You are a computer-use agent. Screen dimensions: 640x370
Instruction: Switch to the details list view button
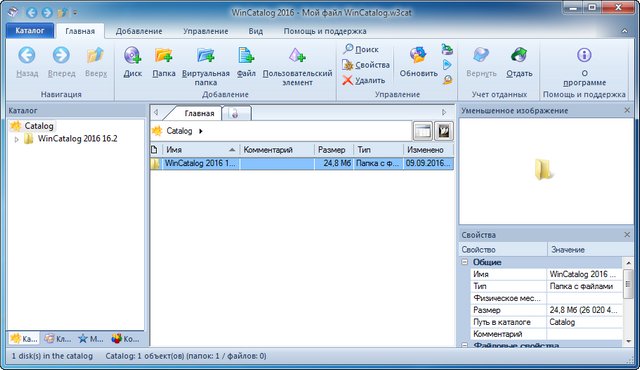point(422,131)
